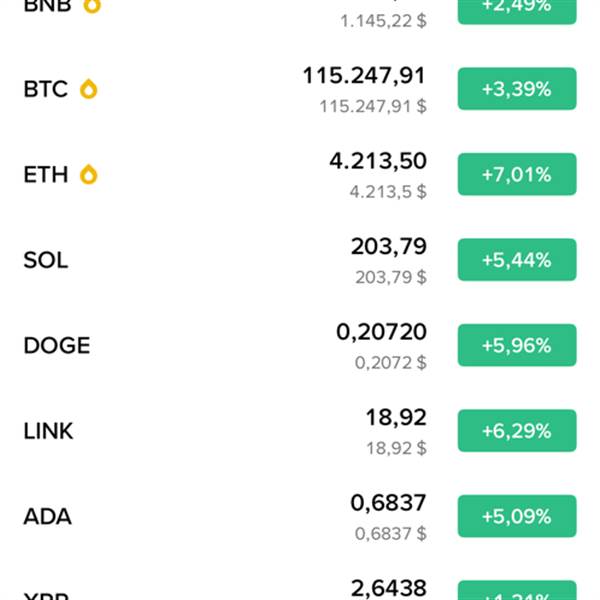Tap the ADA +5,09% change badge

516,517
